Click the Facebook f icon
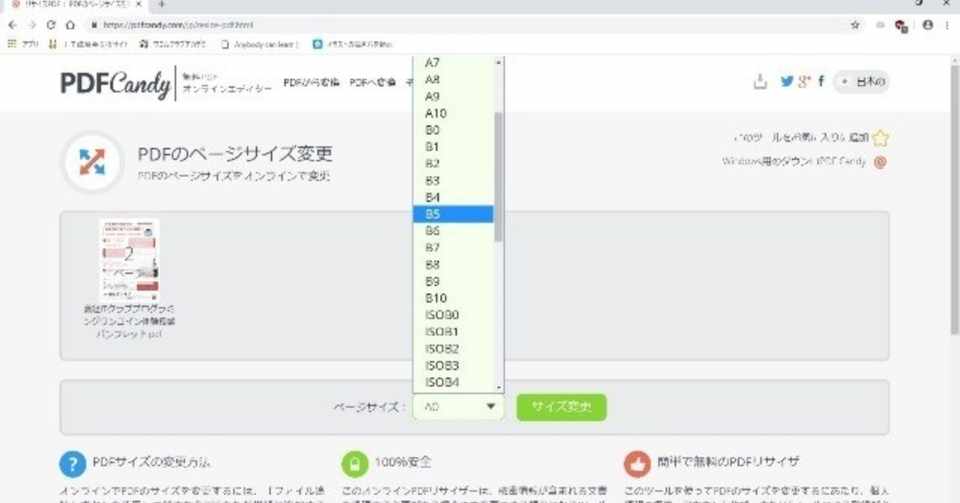The height and width of the screenshot is (503, 960). click(x=821, y=81)
